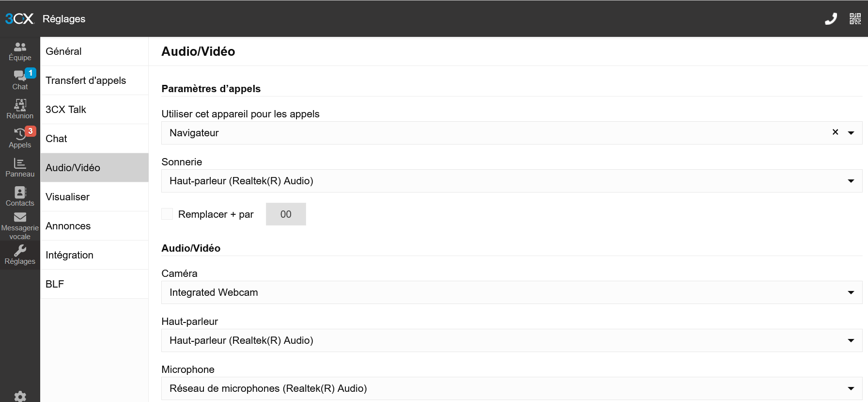Expand the Microphone device dropdown
This screenshot has width=868, height=402.
(851, 388)
